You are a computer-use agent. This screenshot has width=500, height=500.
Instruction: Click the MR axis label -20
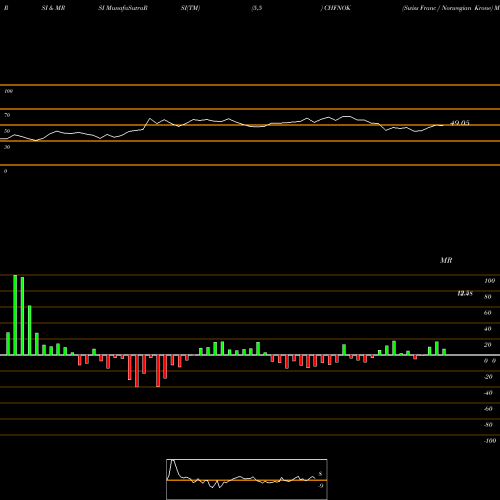(x=488, y=377)
